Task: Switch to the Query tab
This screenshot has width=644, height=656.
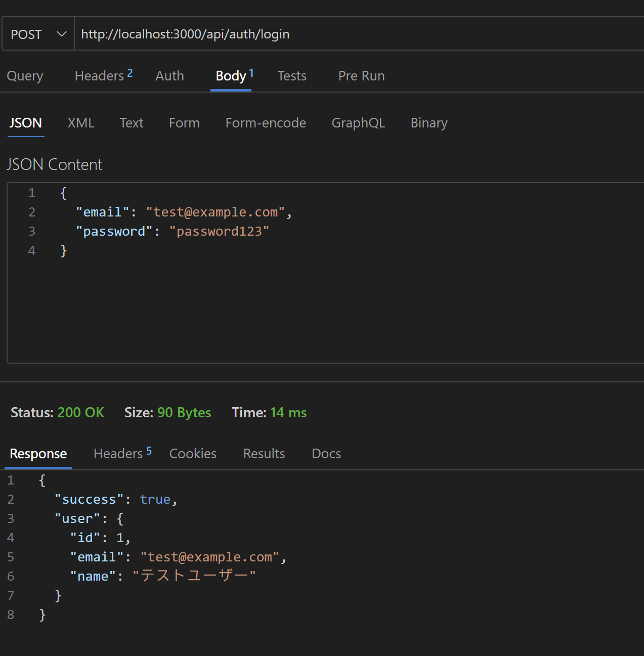Action: [25, 76]
